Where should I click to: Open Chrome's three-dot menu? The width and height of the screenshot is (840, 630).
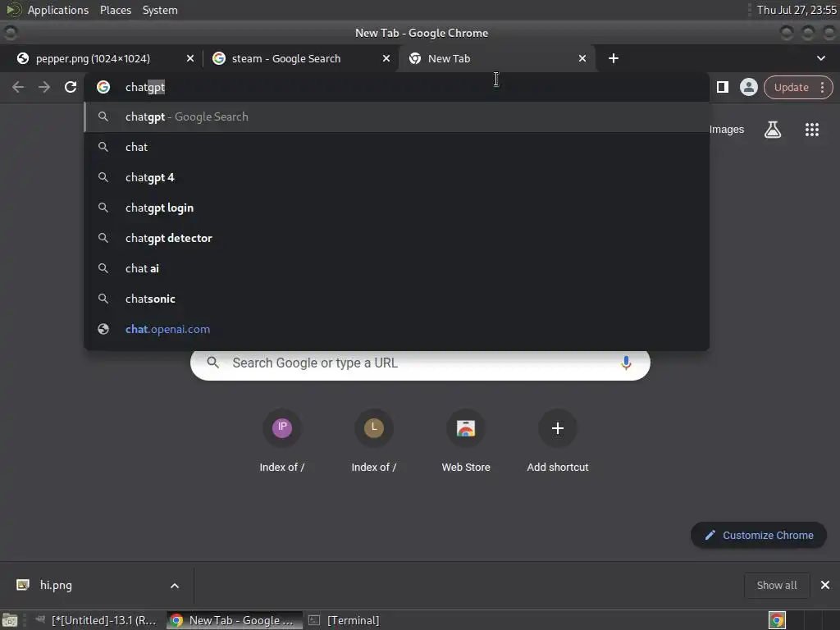click(x=822, y=87)
